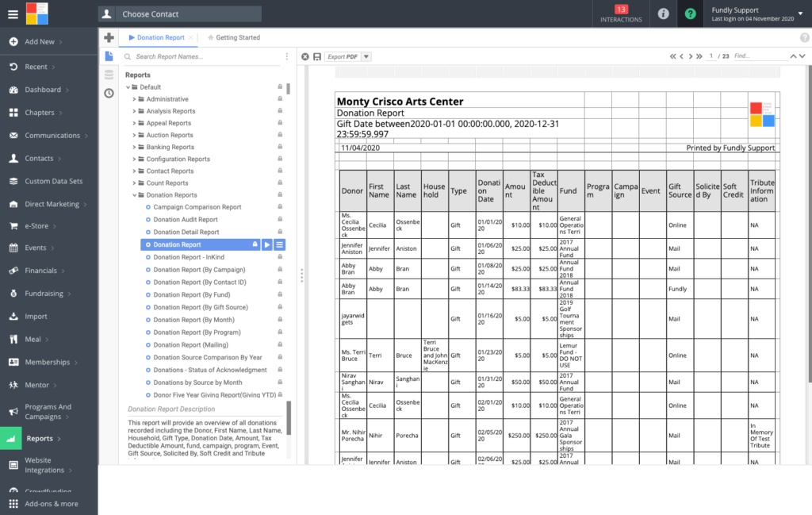Click the info icon in the top bar
812x515 pixels.
pos(663,13)
